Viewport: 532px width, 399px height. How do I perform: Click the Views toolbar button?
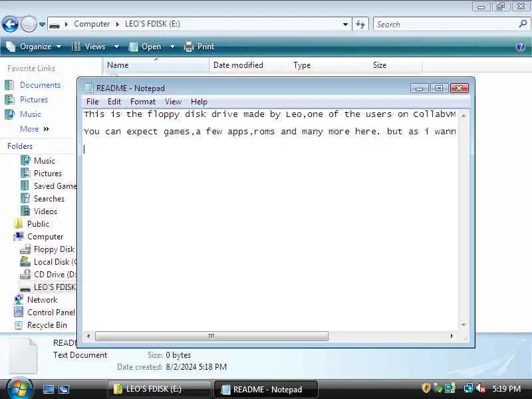click(90, 47)
